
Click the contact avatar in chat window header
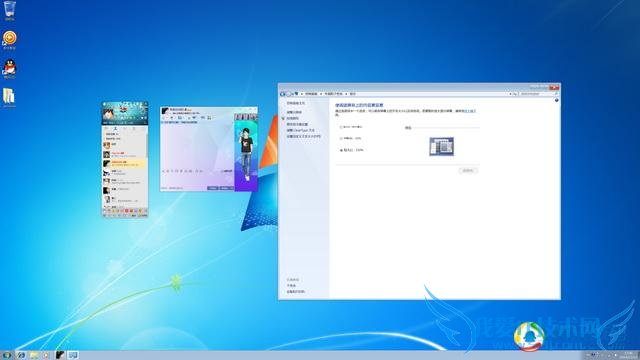point(165,111)
